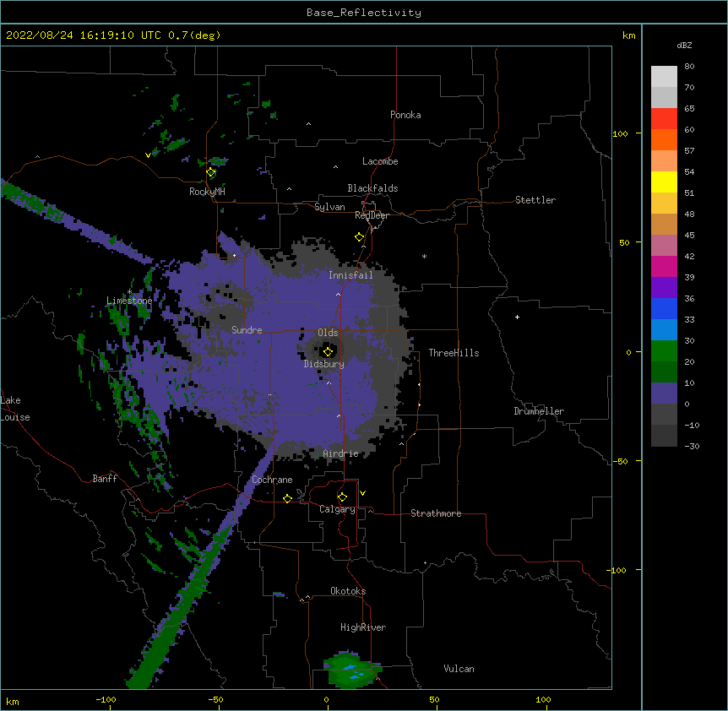The image size is (728, 711).
Task: Click the dBZ legend heading
Action: (x=684, y=46)
